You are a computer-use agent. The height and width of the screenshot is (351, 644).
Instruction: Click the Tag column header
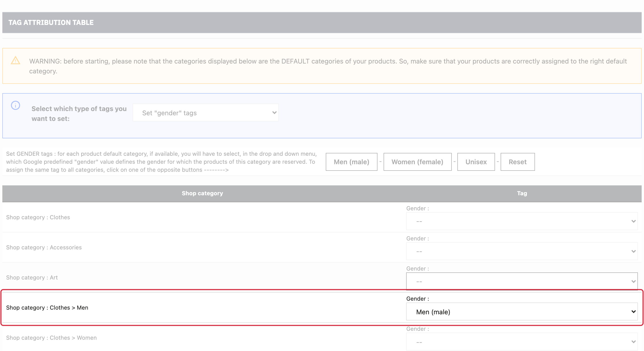(522, 193)
